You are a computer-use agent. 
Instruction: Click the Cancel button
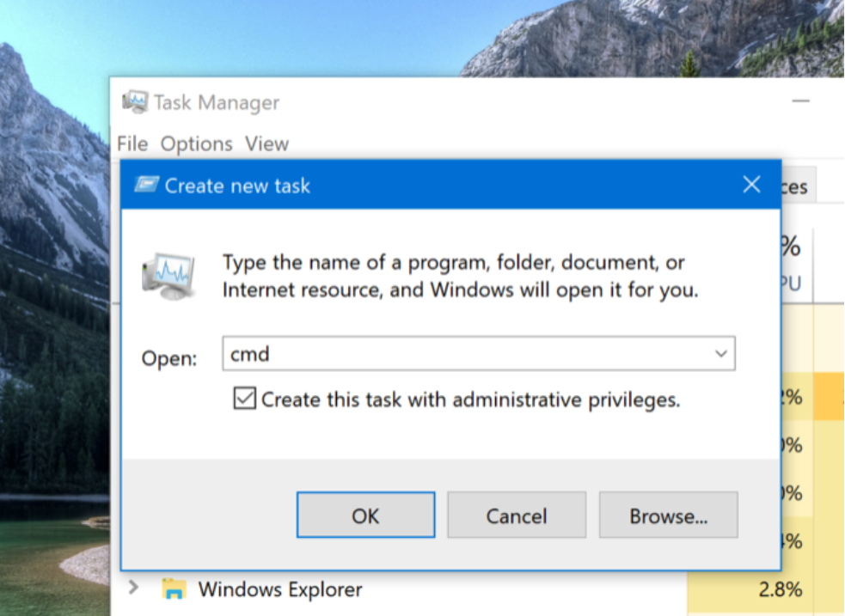click(x=517, y=515)
